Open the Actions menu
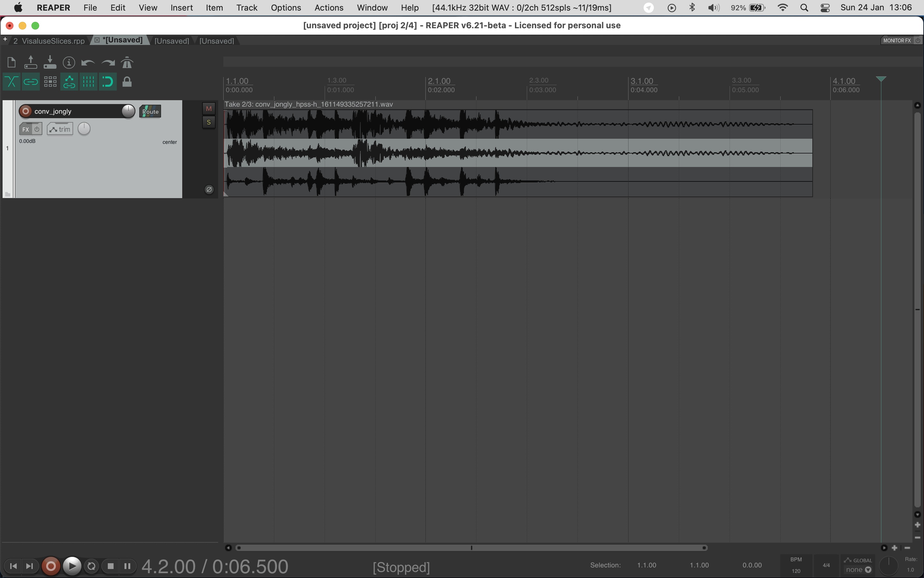Screen dimensions: 924x578 point(329,8)
